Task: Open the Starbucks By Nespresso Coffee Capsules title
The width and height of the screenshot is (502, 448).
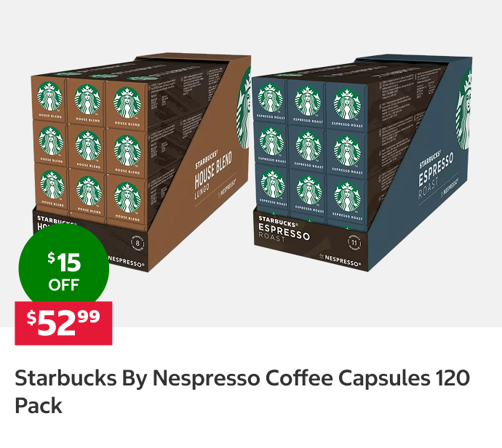Action: [242, 392]
